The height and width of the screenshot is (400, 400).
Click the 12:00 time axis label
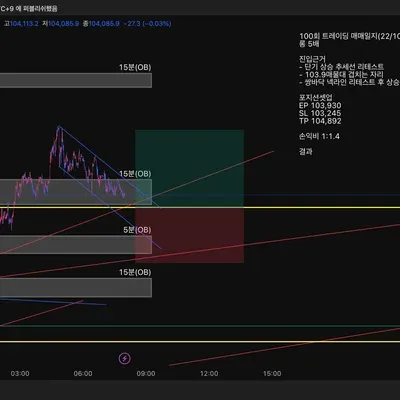209,374
